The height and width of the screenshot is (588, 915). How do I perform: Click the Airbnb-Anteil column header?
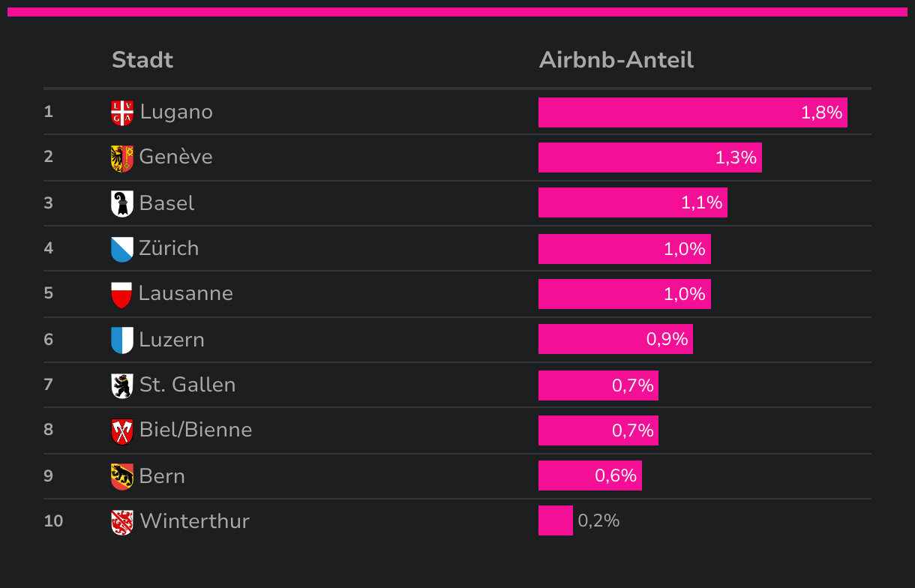(x=616, y=60)
